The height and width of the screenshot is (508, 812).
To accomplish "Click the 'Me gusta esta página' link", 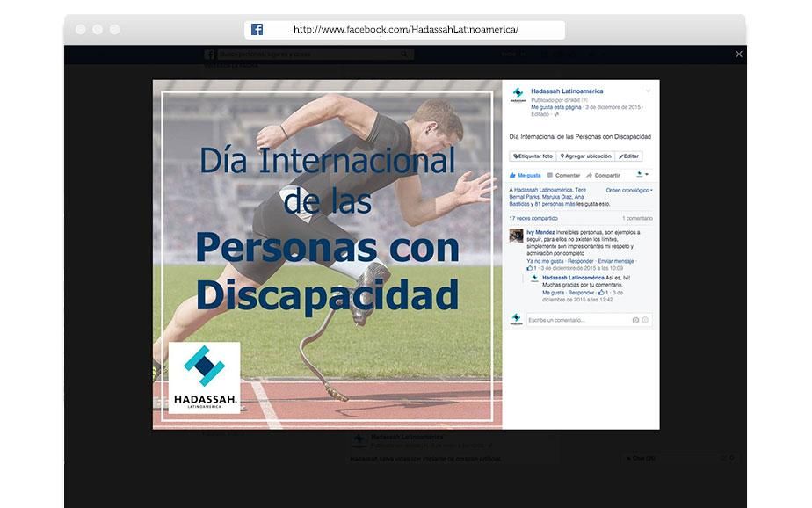I will coord(556,107).
